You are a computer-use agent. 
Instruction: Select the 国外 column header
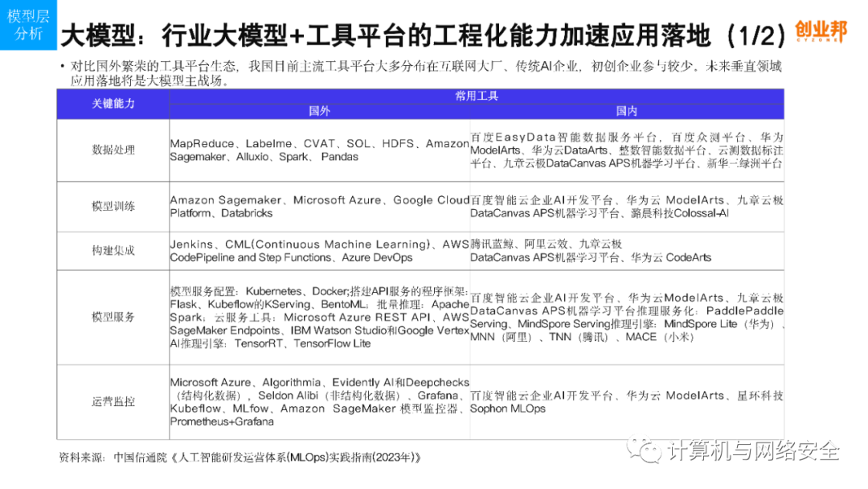click(319, 111)
